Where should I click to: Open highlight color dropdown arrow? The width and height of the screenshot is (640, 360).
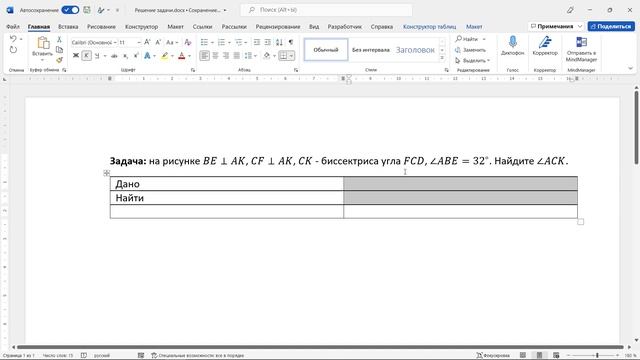point(172,56)
